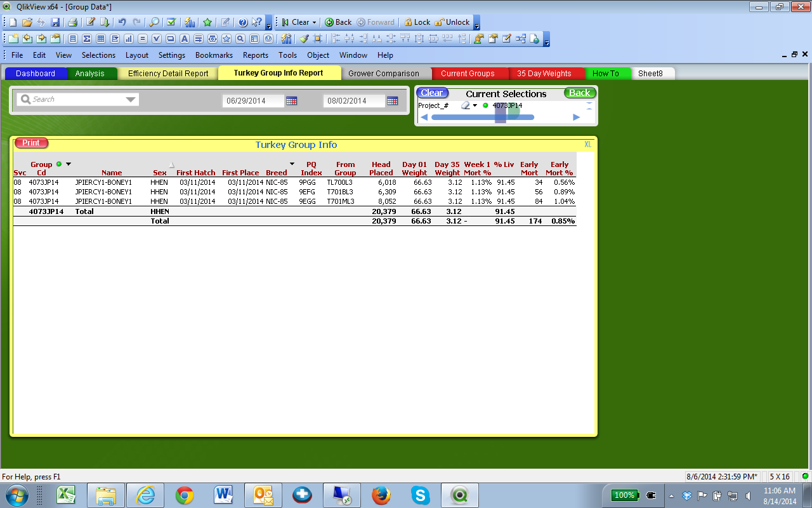
Task: Save the document with floppy icon
Action: pyautogui.click(x=55, y=22)
